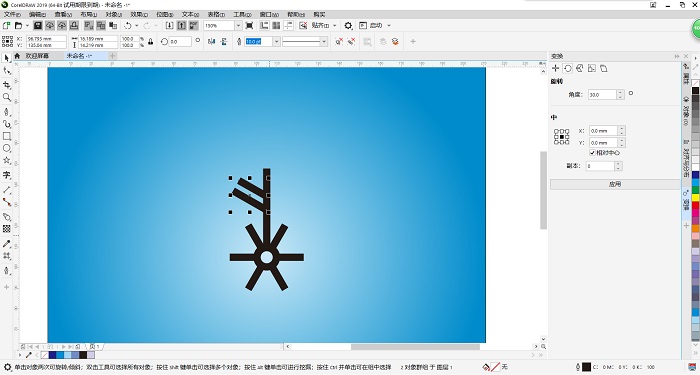Open the 对象 menu
The width and height of the screenshot is (700, 375).
tap(113, 15)
